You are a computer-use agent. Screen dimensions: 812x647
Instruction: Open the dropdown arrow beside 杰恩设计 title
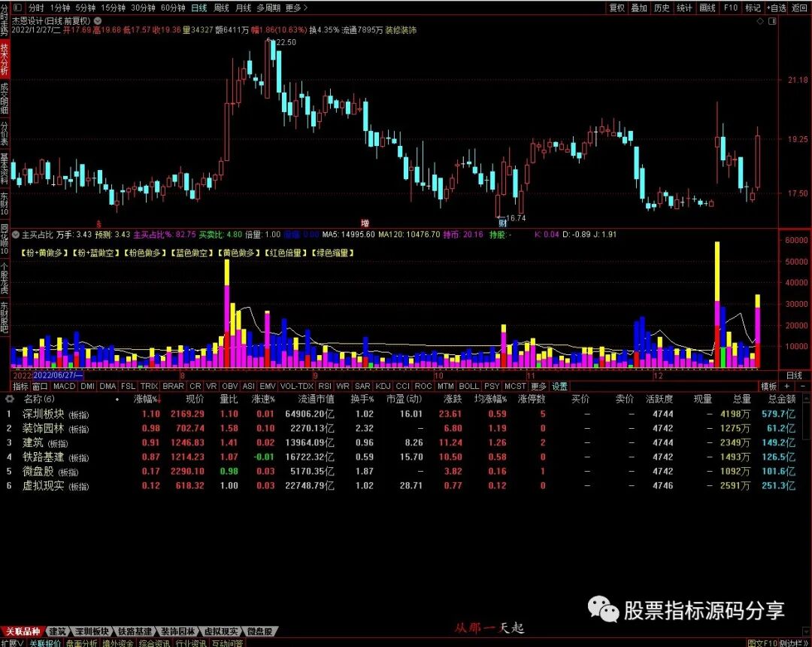tap(97, 21)
